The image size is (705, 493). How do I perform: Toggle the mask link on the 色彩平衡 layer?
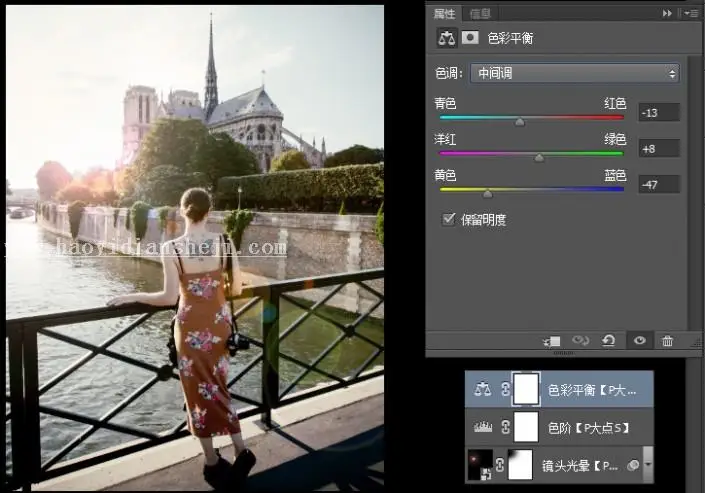(x=505, y=389)
